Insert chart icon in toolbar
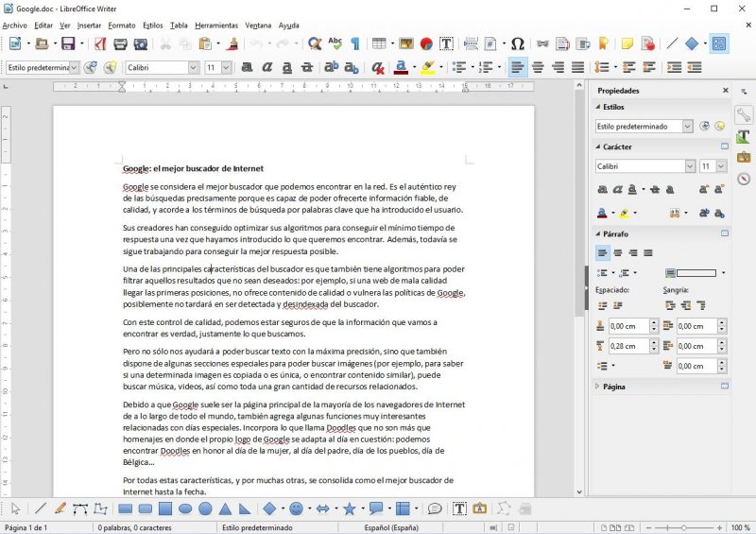The height and width of the screenshot is (534, 756). tap(426, 43)
